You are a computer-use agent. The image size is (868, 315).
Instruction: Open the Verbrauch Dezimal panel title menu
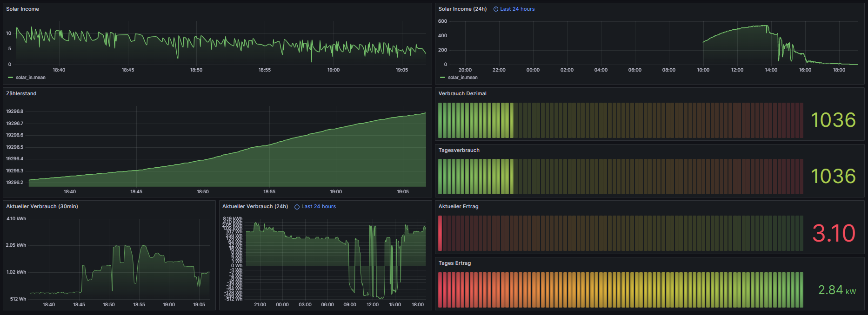pos(462,94)
